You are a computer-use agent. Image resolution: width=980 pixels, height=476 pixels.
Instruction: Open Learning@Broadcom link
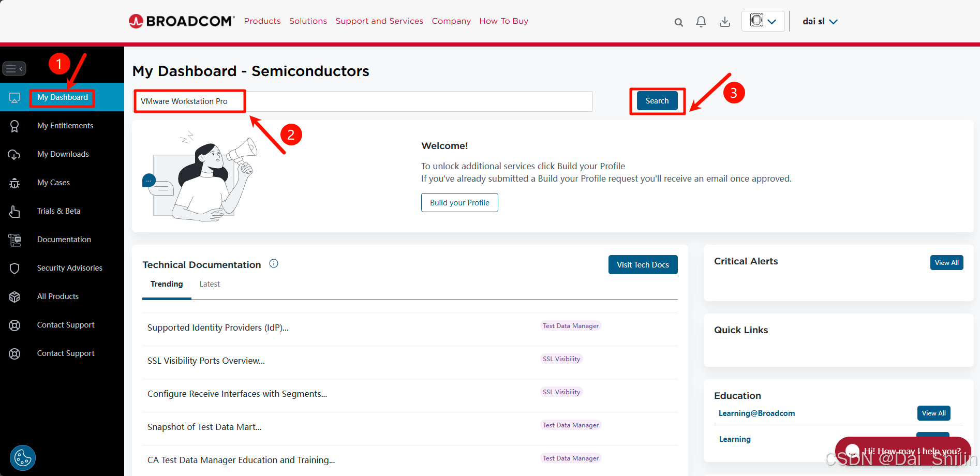(x=756, y=413)
